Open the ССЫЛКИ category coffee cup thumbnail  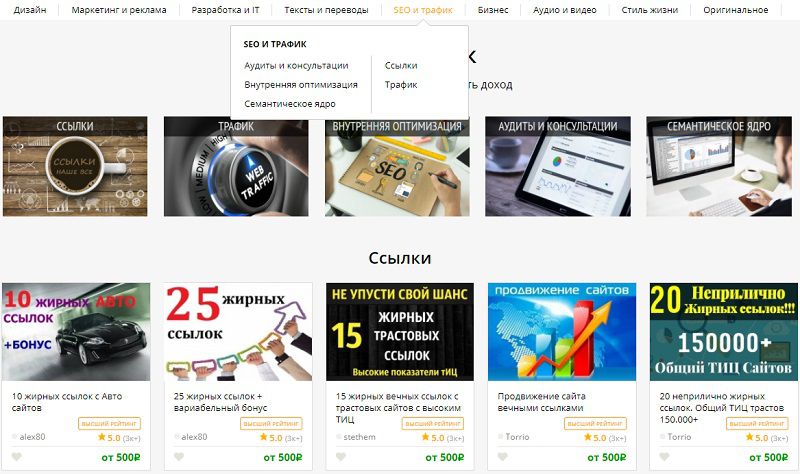(75, 166)
